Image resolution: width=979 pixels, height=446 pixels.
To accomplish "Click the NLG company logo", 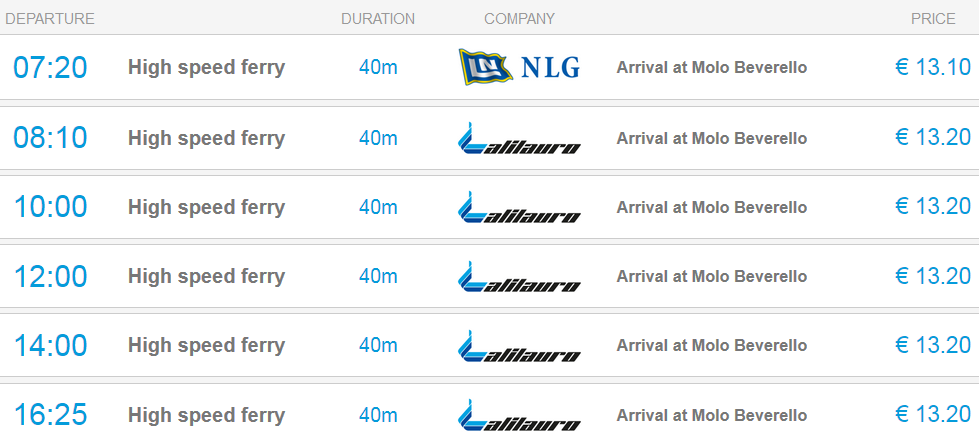I will 519,67.
